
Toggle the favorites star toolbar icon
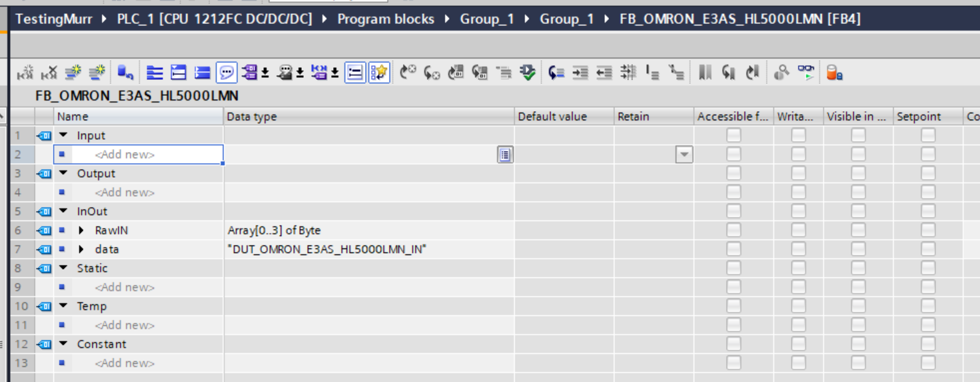[x=378, y=72]
